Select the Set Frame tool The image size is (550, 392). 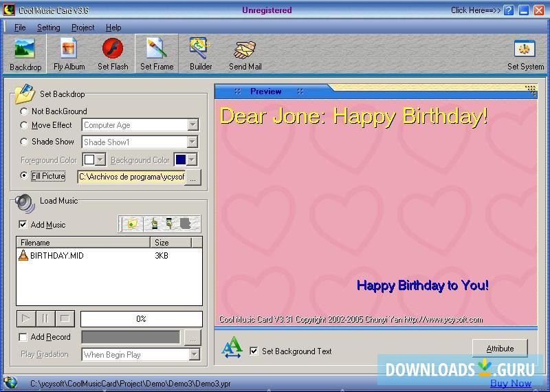click(157, 54)
